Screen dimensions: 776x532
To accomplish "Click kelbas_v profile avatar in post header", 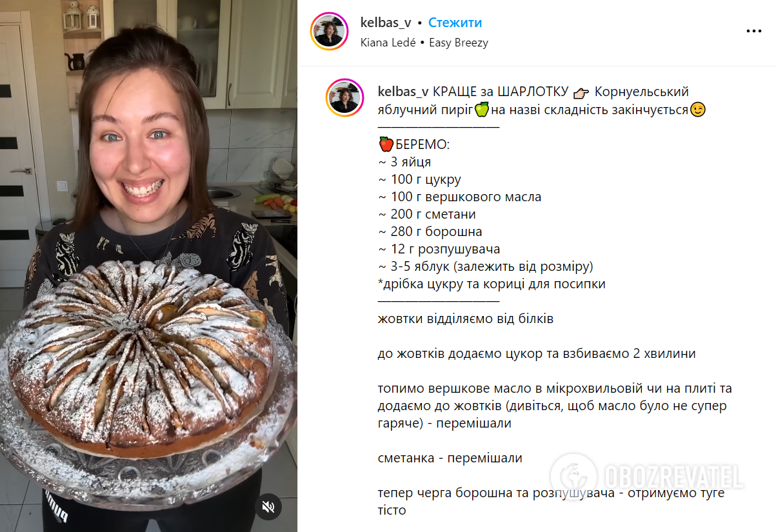I will click(x=329, y=31).
